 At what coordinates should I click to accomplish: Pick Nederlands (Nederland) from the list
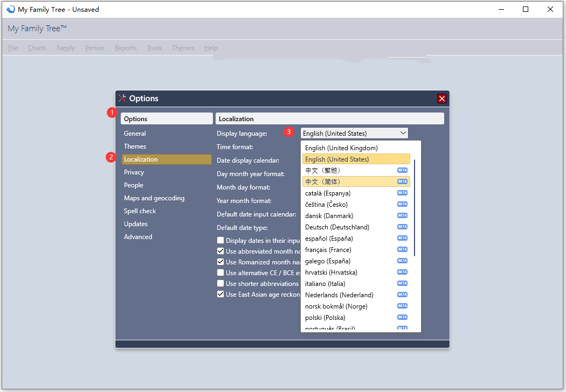(x=356, y=295)
